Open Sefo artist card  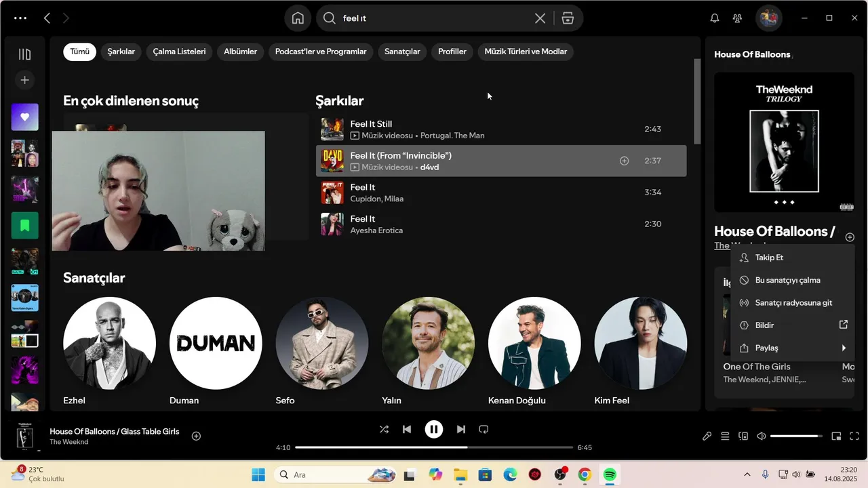[x=322, y=350]
